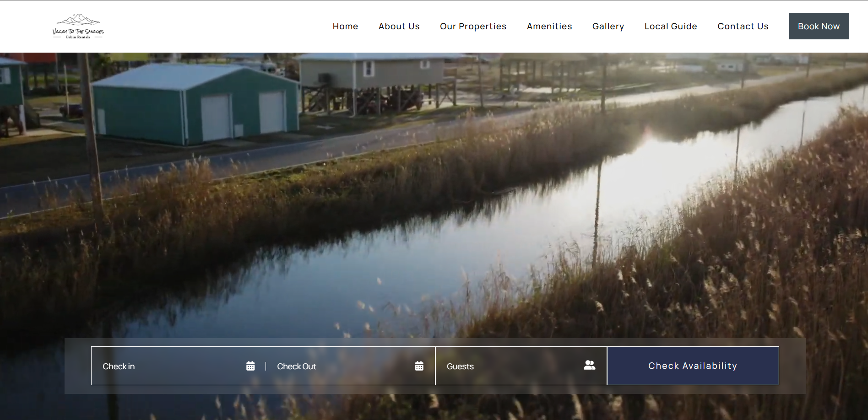868x420 pixels.
Task: Click the Check Availability button
Action: pyautogui.click(x=693, y=366)
